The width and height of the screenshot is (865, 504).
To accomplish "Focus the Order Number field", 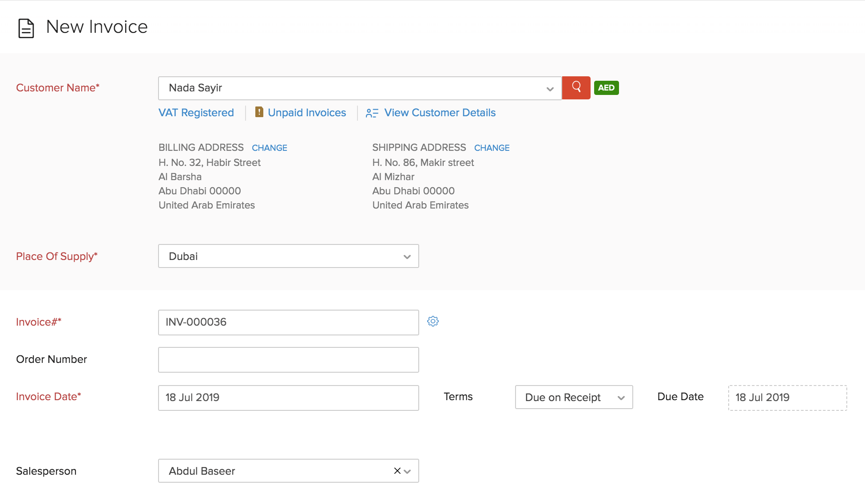I will click(x=288, y=359).
